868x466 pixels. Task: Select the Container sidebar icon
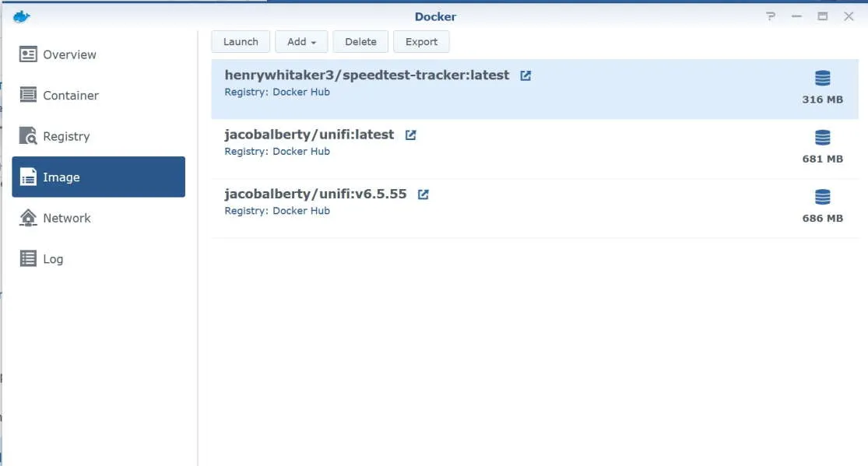coord(26,95)
